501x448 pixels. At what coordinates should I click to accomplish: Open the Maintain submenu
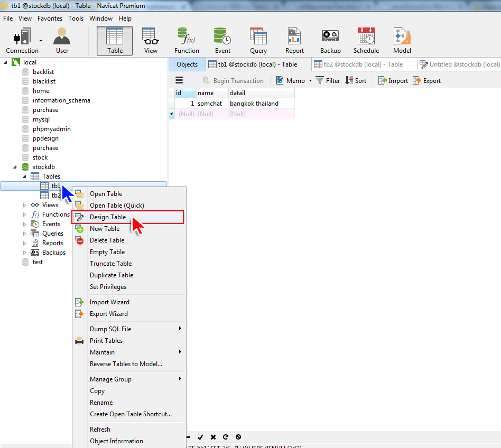pos(129,352)
